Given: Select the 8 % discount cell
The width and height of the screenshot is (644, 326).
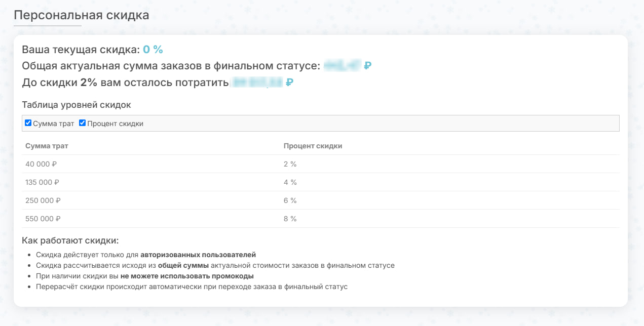Looking at the screenshot, I should [290, 219].
